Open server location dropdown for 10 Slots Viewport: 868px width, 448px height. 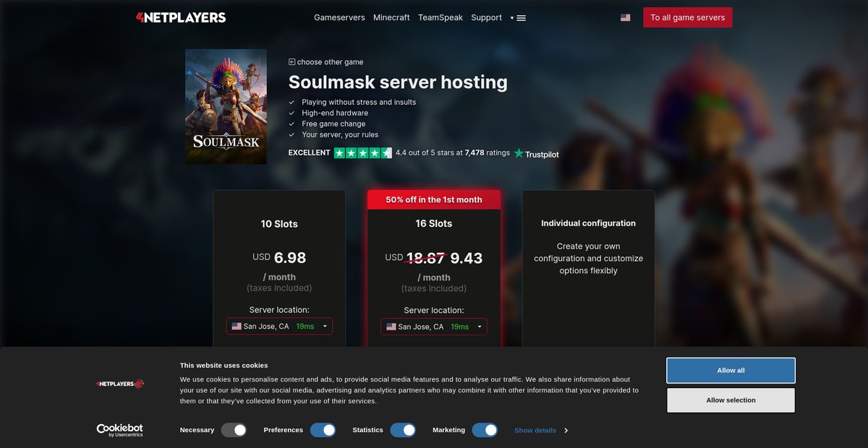[x=279, y=327]
